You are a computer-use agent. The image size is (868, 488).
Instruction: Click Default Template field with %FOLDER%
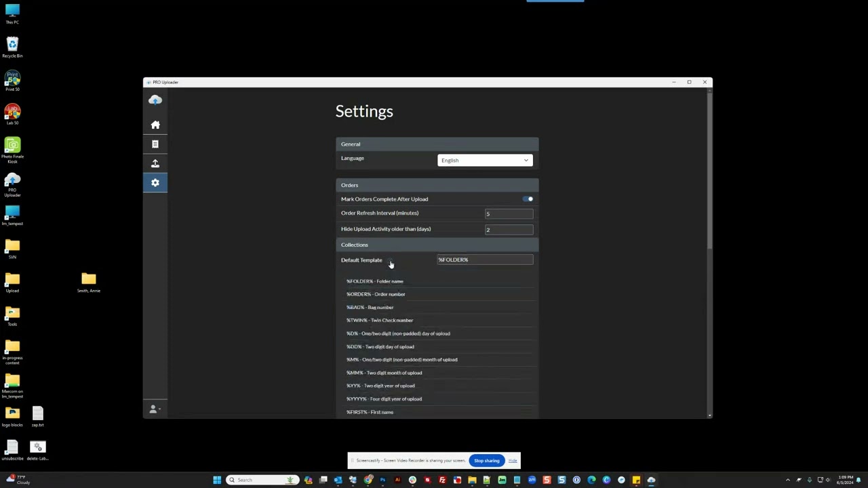click(485, 260)
